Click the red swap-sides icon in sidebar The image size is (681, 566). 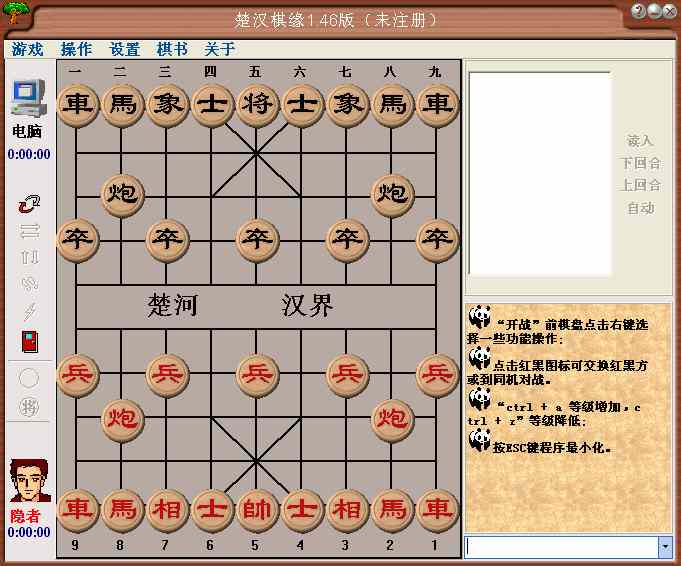(29, 204)
